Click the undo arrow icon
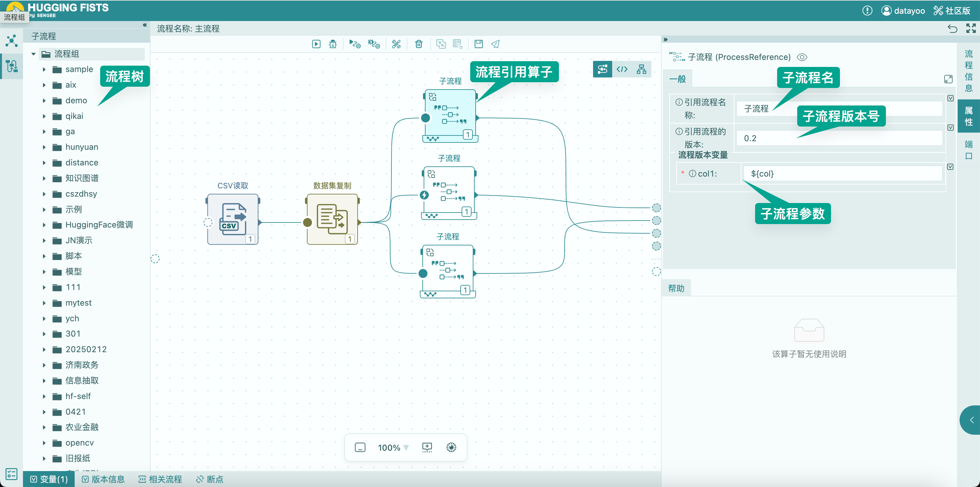980x487 pixels. [952, 28]
